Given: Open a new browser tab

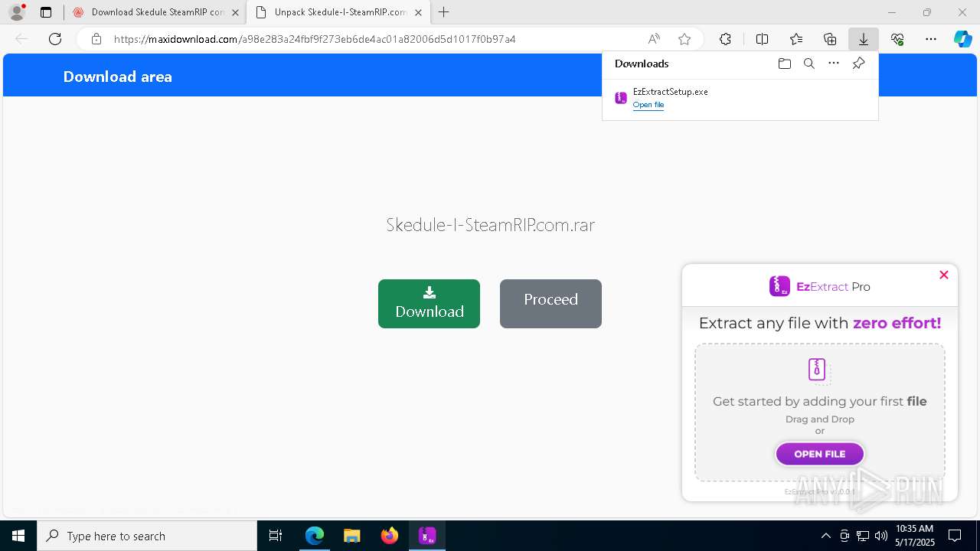Looking at the screenshot, I should tap(444, 12).
